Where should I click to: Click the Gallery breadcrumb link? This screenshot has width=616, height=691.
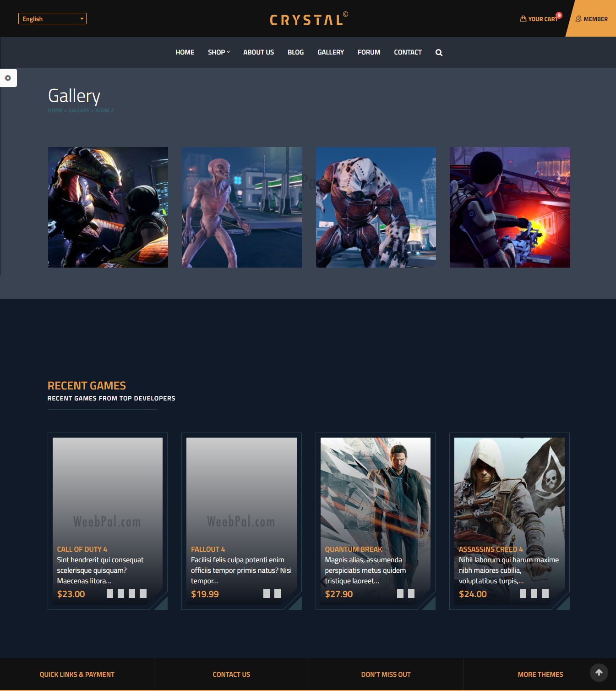(x=79, y=110)
